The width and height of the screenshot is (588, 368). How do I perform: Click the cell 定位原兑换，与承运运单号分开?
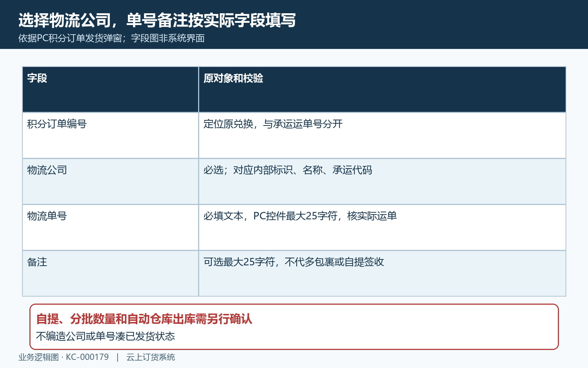(382, 135)
